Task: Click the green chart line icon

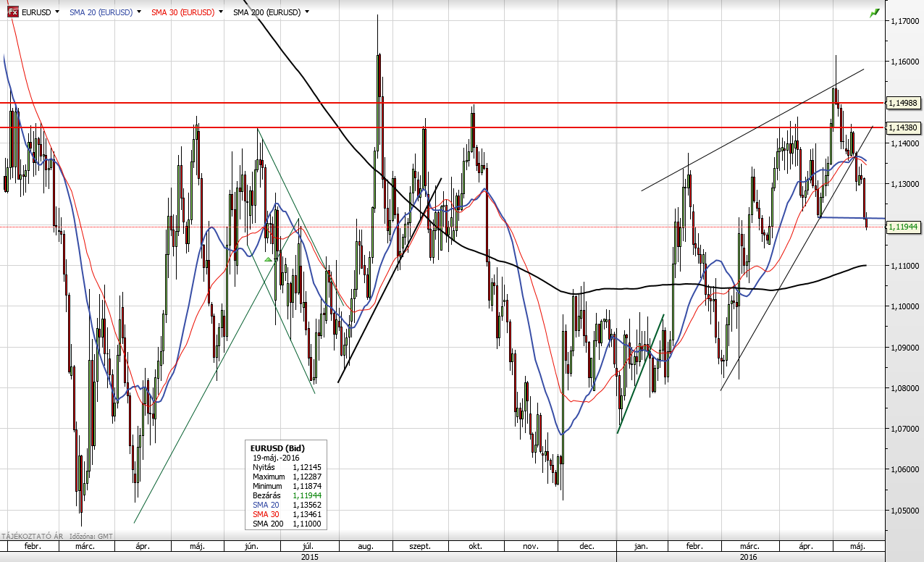Action: [x=875, y=12]
